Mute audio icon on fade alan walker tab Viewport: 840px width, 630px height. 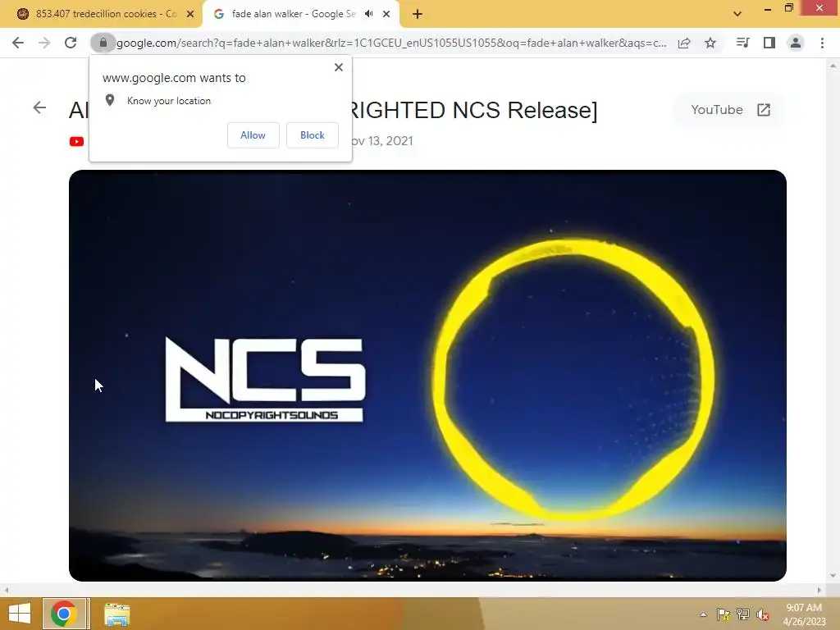point(368,14)
